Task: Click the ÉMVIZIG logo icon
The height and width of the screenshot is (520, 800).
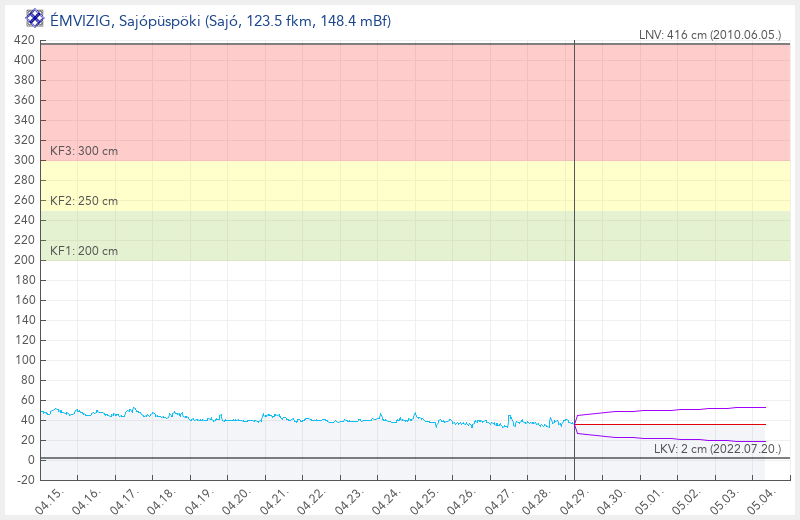Action: point(34,18)
